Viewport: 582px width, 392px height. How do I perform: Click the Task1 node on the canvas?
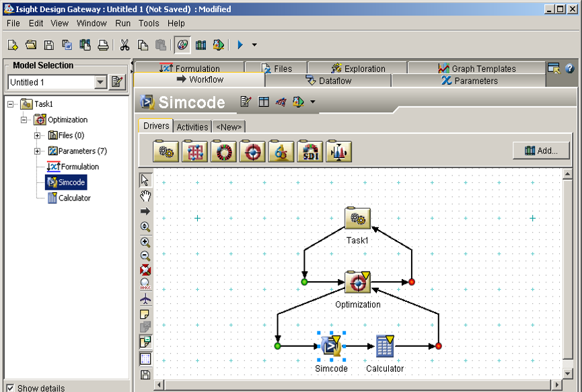tap(357, 218)
